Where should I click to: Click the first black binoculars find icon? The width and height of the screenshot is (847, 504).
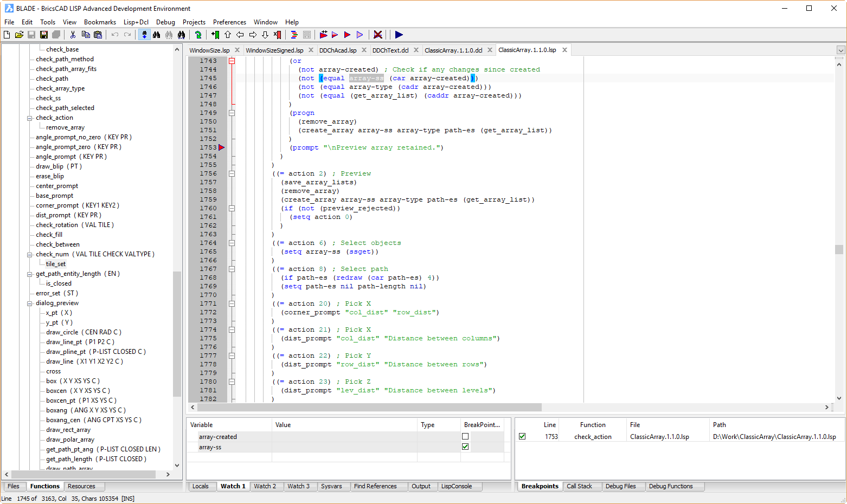point(157,35)
